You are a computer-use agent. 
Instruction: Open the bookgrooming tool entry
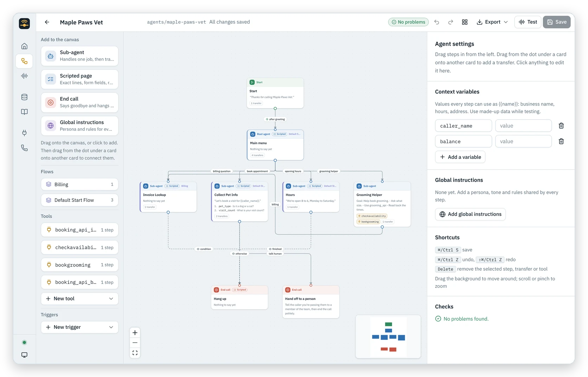pos(79,265)
